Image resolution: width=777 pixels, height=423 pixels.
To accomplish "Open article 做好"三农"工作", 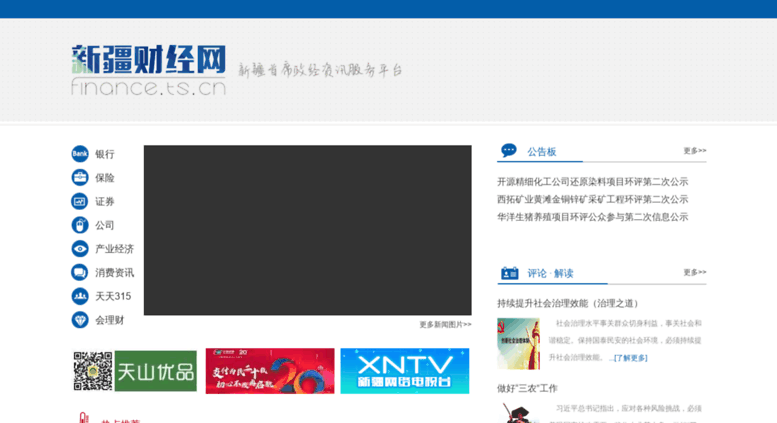I will pos(527,388).
